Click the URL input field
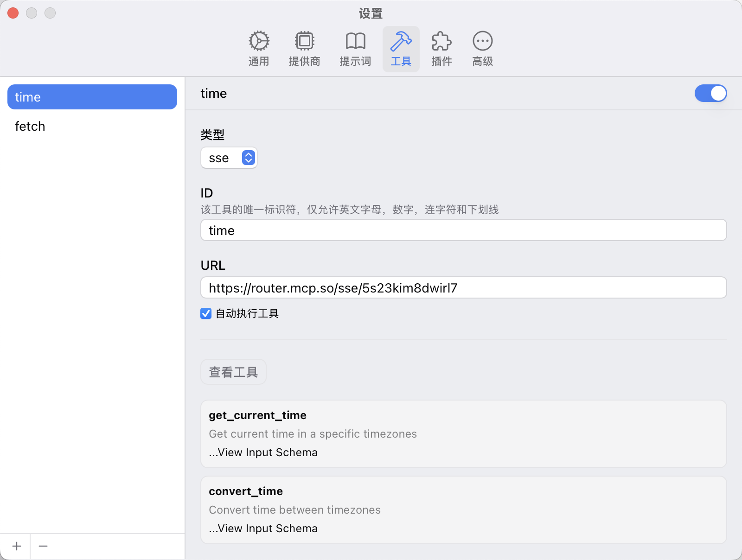This screenshot has height=560, width=742. [463, 288]
